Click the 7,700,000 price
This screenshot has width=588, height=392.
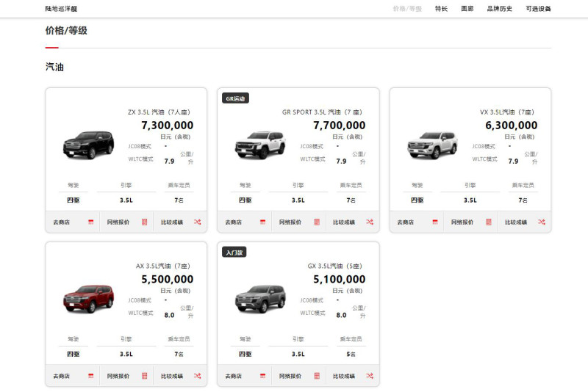point(340,125)
